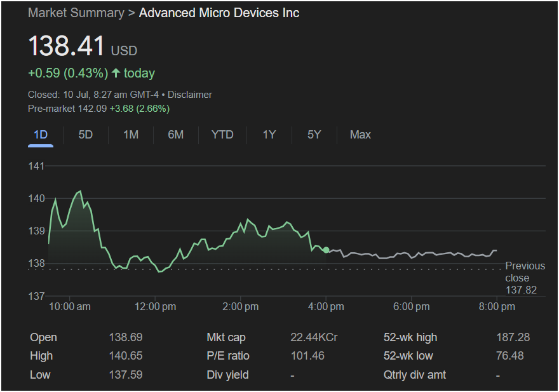Select the Max range tab
Viewport: 559px width, 392px height.
point(360,135)
